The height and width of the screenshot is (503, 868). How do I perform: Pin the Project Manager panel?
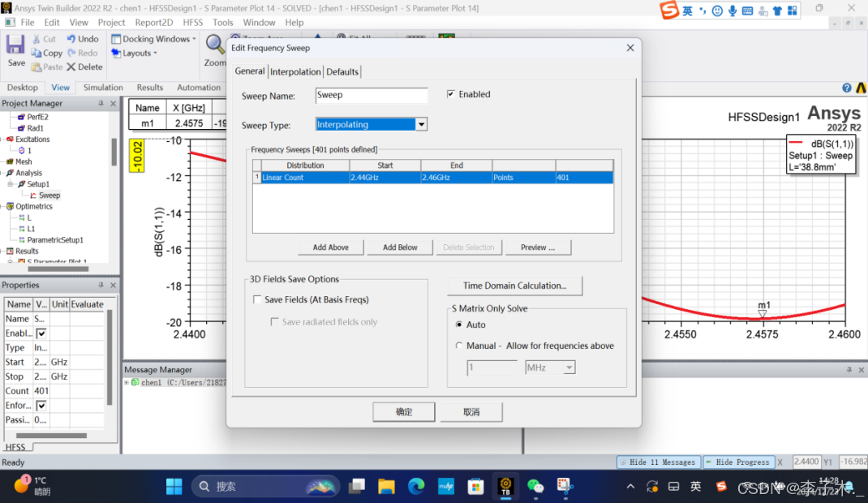pyautogui.click(x=101, y=104)
